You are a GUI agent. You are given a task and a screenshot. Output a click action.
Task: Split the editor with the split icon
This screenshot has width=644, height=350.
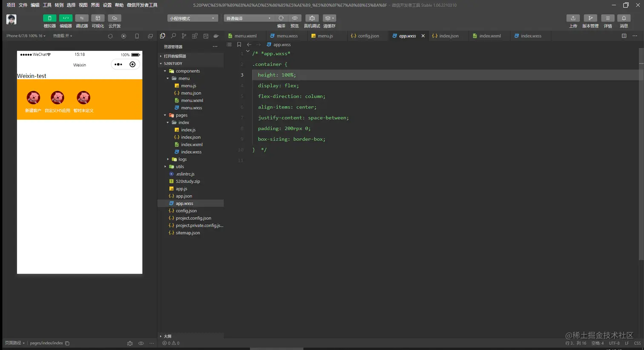point(624,36)
